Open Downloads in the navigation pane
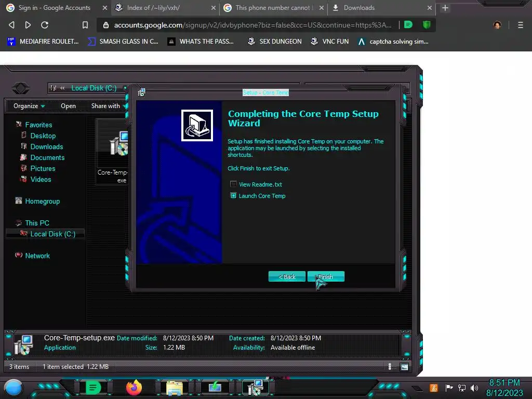Viewport: 532px width, 399px height. 46,147
